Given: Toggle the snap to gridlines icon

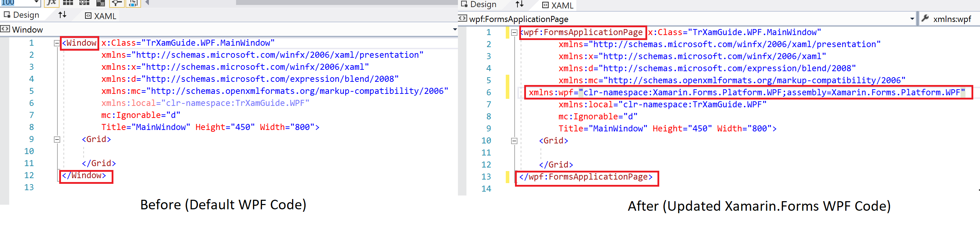Looking at the screenshot, I should click(84, 3).
